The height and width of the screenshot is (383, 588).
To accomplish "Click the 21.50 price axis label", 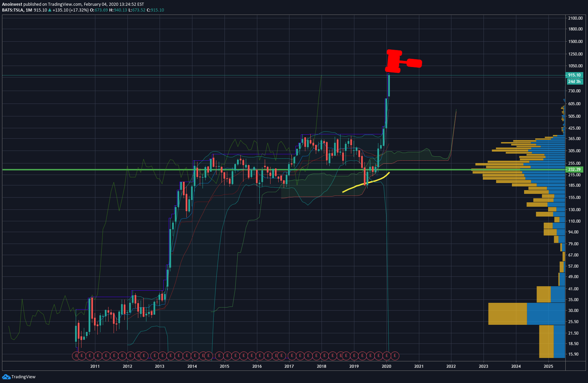I will [x=573, y=333].
